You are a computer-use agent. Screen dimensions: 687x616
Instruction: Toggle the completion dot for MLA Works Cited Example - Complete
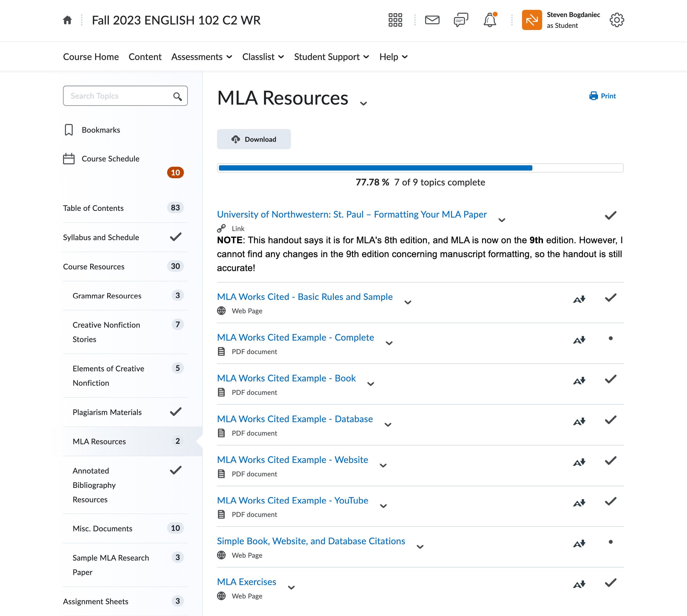tap(611, 338)
